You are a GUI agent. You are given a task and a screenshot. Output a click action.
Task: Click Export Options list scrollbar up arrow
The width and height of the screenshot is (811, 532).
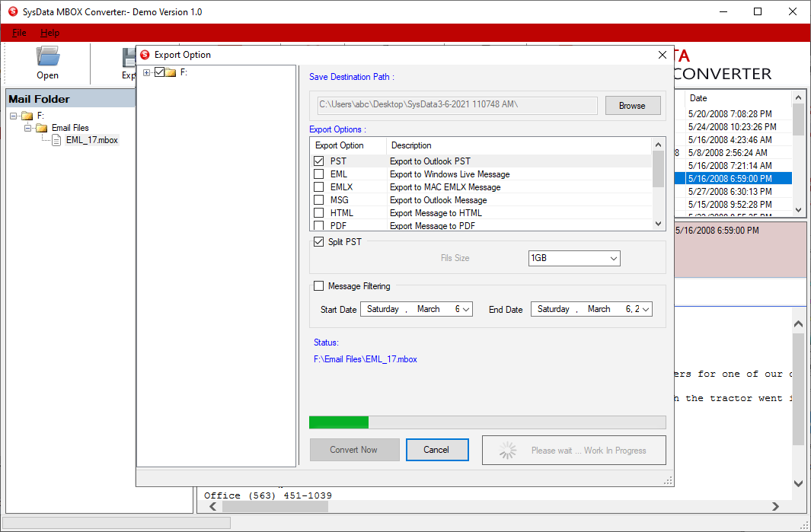pyautogui.click(x=659, y=145)
